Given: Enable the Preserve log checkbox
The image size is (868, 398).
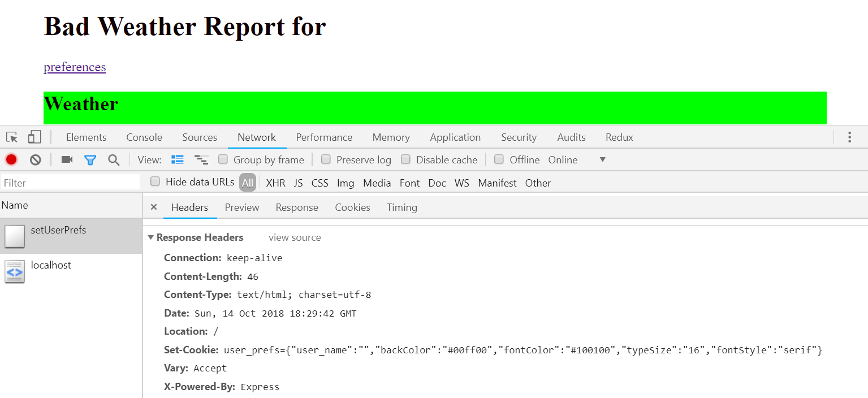Looking at the screenshot, I should (326, 159).
